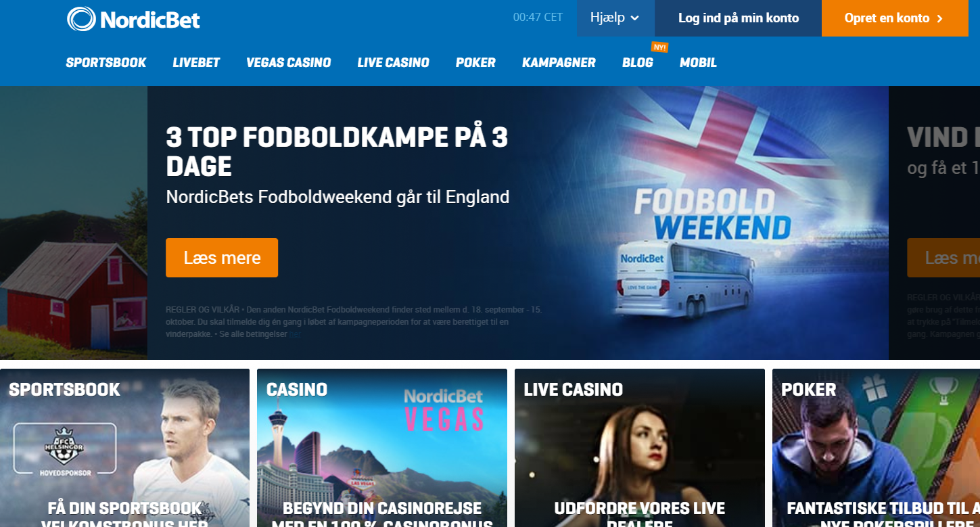This screenshot has height=527, width=980.
Task: Click the orange Læs mere button
Action: pos(222,258)
